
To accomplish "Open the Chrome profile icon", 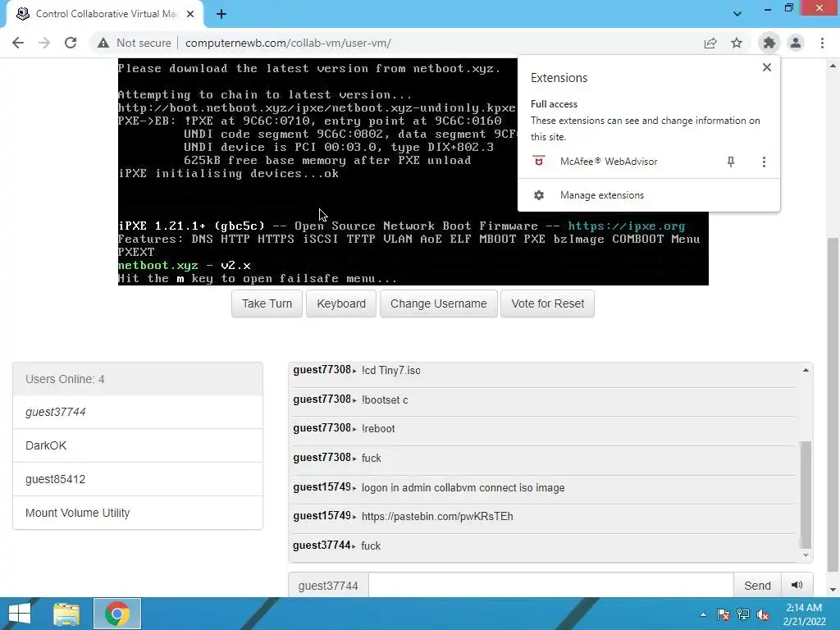I will coord(796,43).
